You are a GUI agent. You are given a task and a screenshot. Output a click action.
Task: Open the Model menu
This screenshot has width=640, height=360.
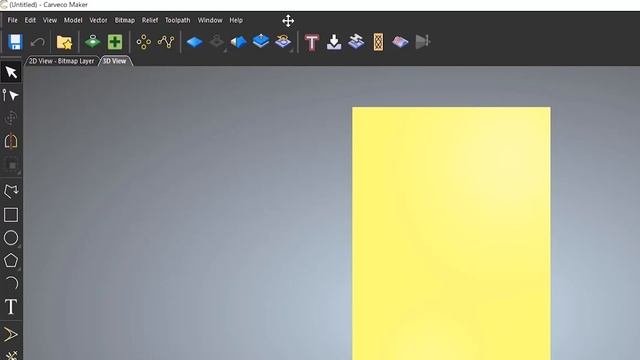[73, 20]
